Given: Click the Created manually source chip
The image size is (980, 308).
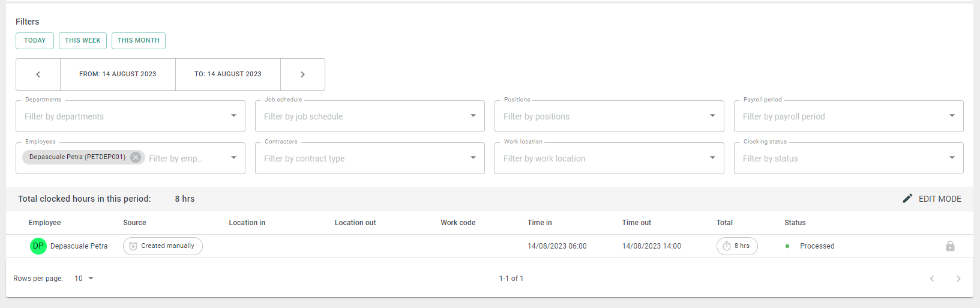Looking at the screenshot, I should (x=163, y=246).
